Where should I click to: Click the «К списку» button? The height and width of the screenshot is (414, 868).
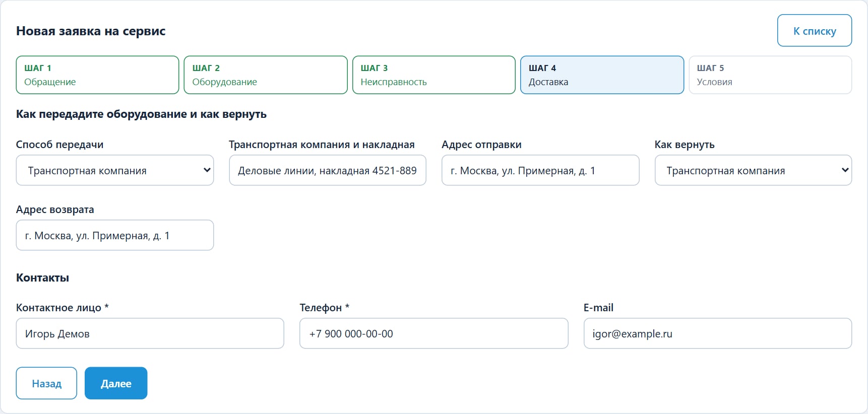(815, 31)
